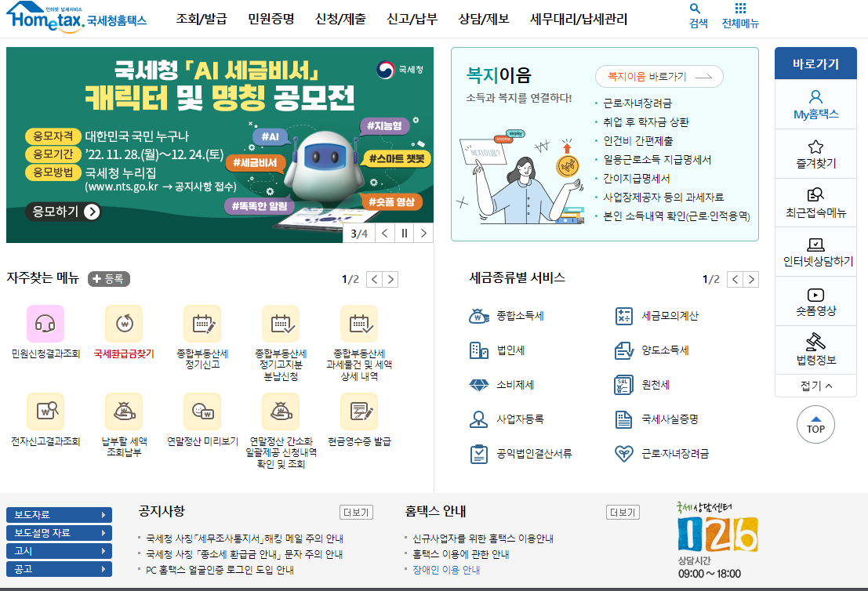Open 국세사실증명 document icon

point(624,419)
